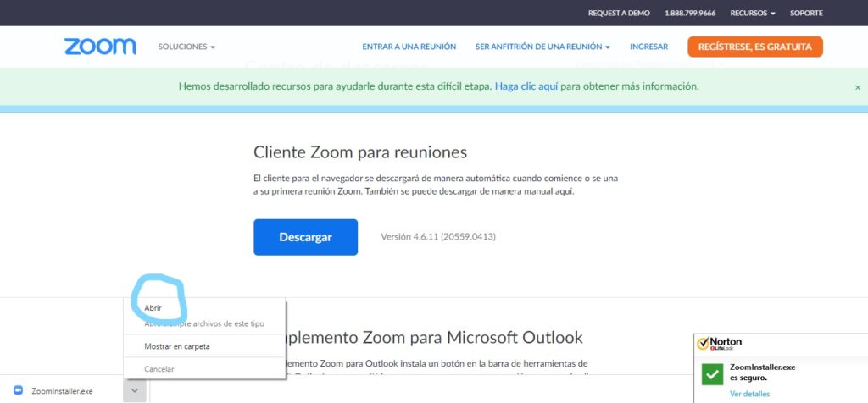Select Abrir siempre archivos de este tipo
This screenshot has width=868, height=403.
pos(204,324)
